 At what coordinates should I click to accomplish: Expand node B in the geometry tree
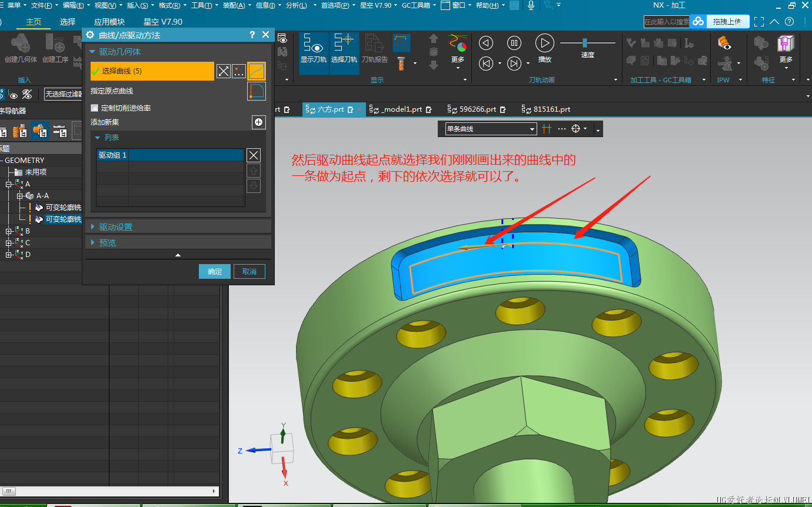click(x=9, y=231)
